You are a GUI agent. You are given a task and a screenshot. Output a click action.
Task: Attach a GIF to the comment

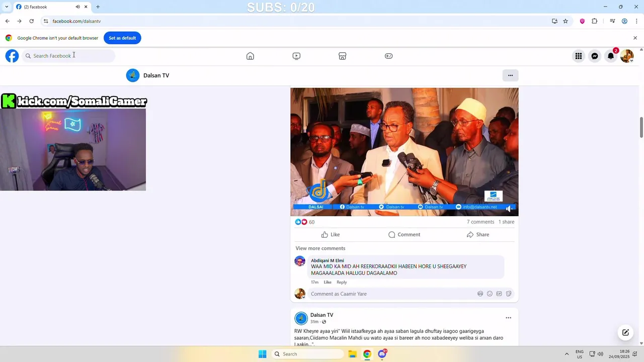pos(499,294)
